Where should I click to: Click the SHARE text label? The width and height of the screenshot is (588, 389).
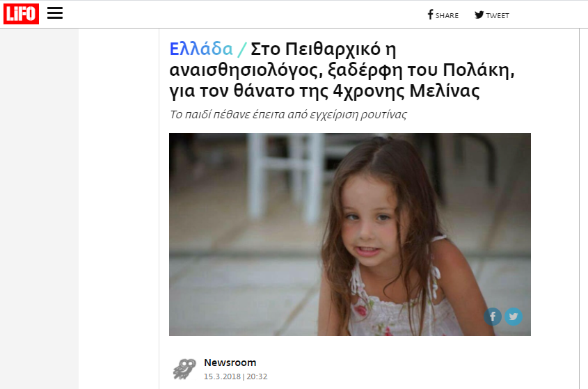point(447,15)
